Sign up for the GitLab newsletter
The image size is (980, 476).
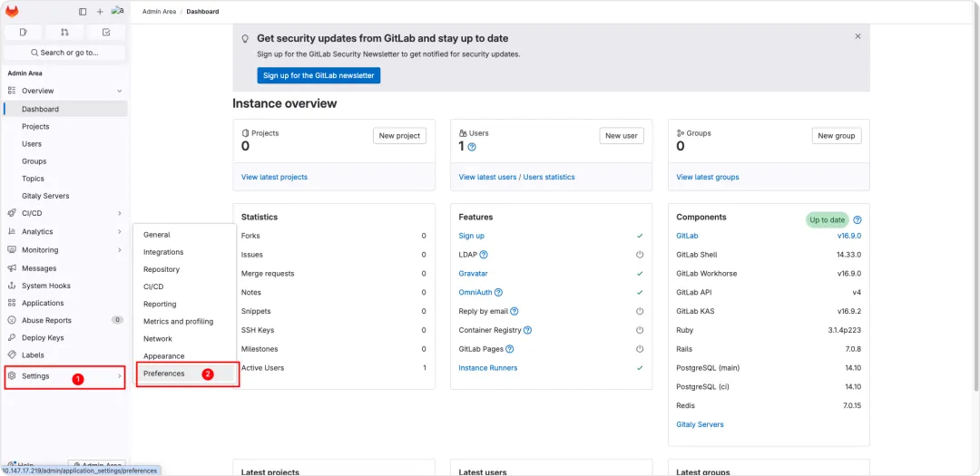(x=318, y=75)
